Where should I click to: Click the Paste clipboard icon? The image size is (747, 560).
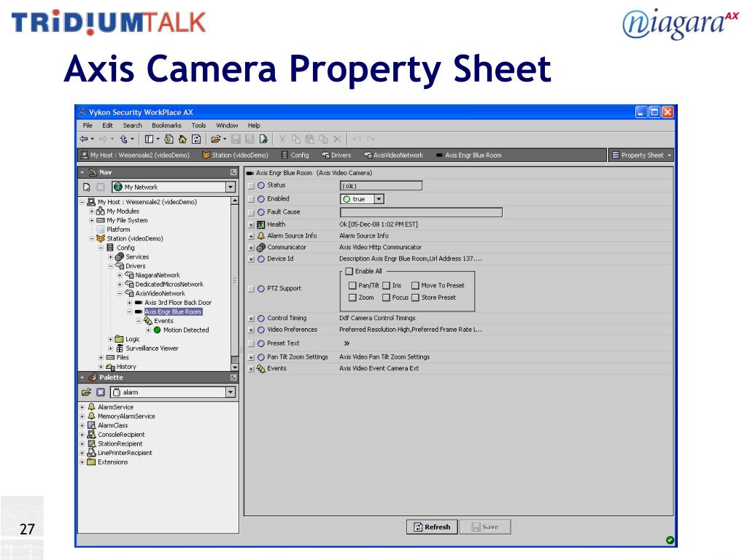(x=309, y=139)
